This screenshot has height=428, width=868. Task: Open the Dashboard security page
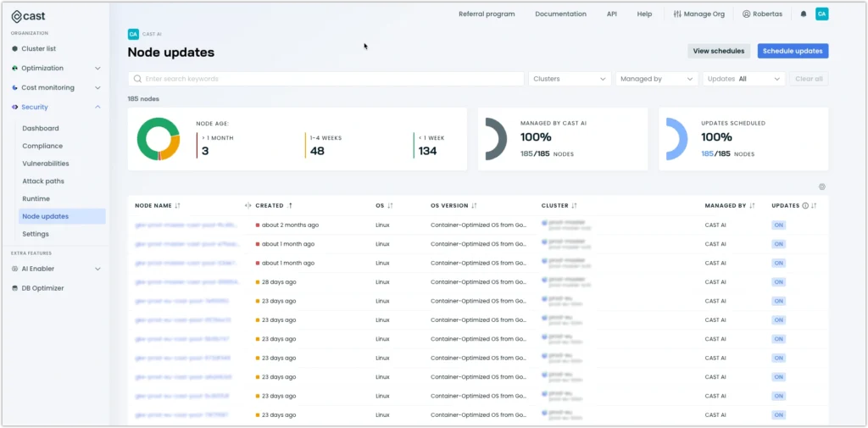(x=41, y=129)
